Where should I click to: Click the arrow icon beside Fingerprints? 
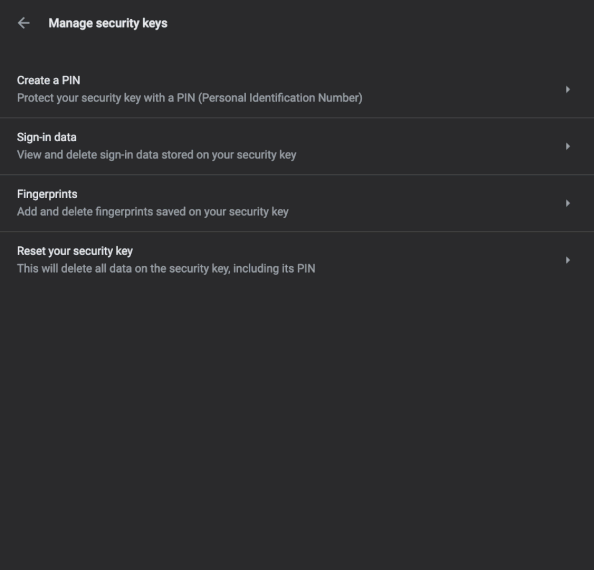click(x=567, y=203)
